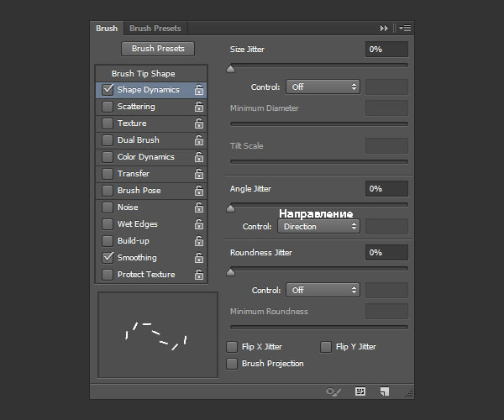Uncheck the Smoothing checkbox
This screenshot has height=420, width=504.
[x=108, y=257]
